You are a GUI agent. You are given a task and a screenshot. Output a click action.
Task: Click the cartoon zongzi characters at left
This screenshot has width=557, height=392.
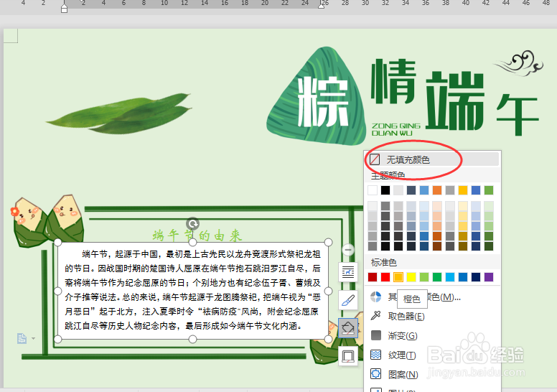(47, 220)
